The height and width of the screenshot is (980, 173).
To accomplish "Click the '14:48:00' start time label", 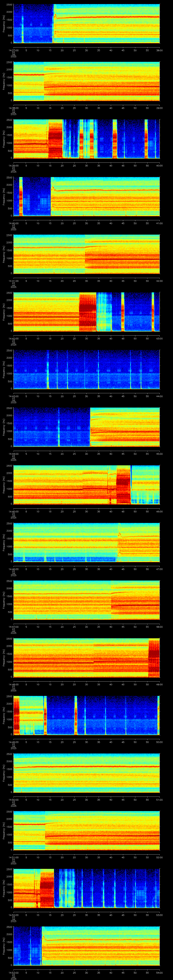I will click(14, 684).
